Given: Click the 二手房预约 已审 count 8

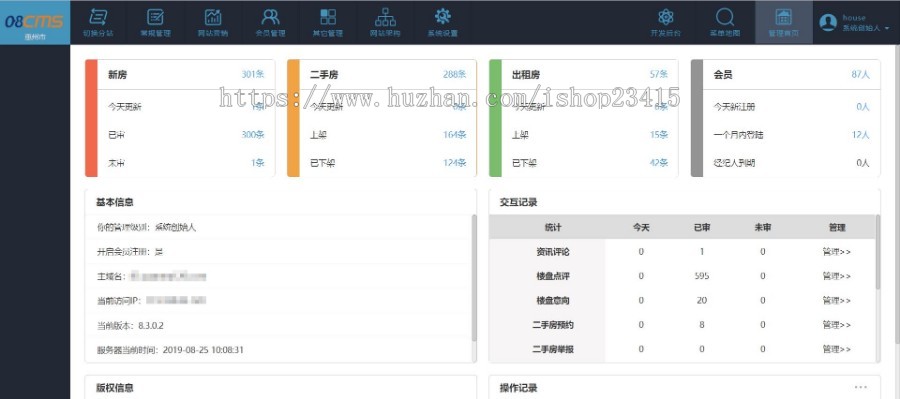Looking at the screenshot, I should [701, 324].
